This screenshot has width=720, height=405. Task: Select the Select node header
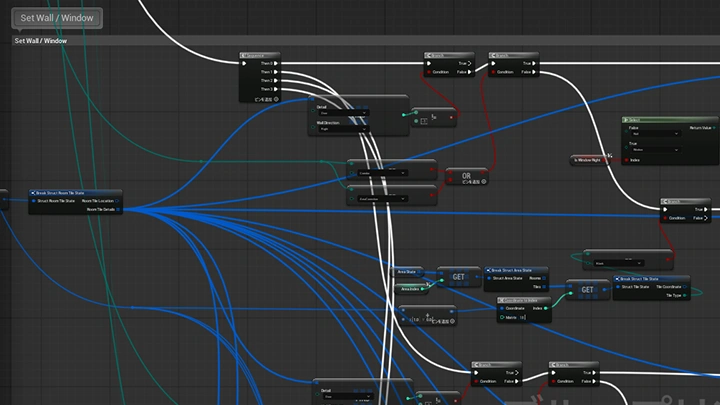(x=670, y=120)
